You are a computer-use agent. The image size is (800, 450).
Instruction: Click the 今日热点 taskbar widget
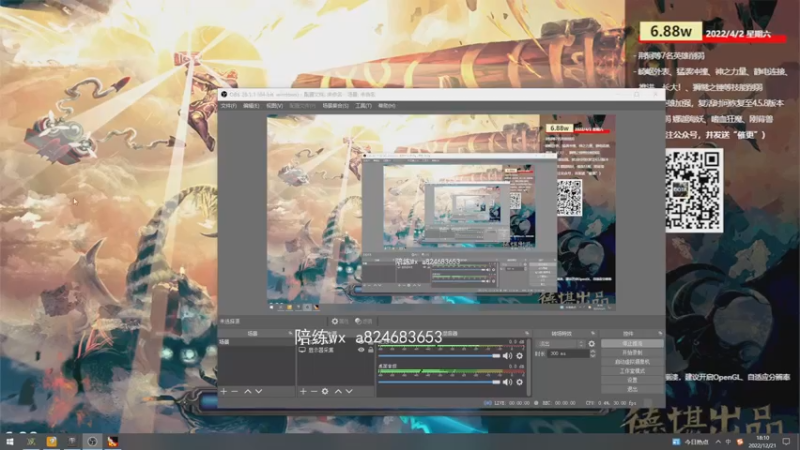(692, 442)
